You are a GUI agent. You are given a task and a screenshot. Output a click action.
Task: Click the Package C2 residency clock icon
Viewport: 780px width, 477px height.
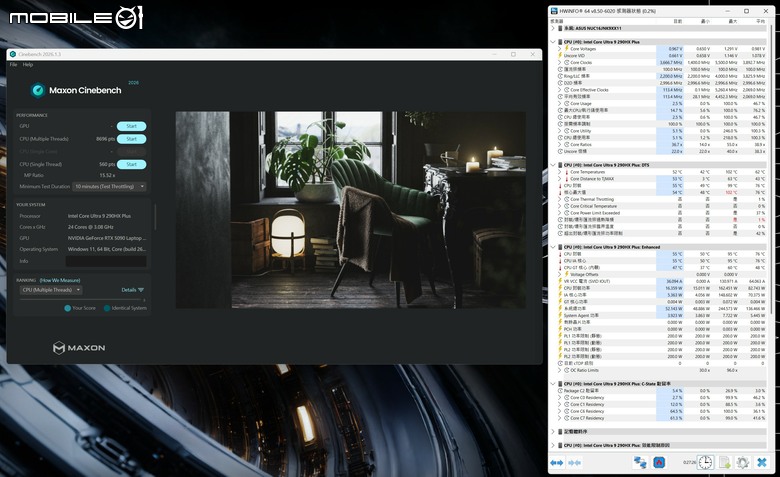(x=560, y=391)
